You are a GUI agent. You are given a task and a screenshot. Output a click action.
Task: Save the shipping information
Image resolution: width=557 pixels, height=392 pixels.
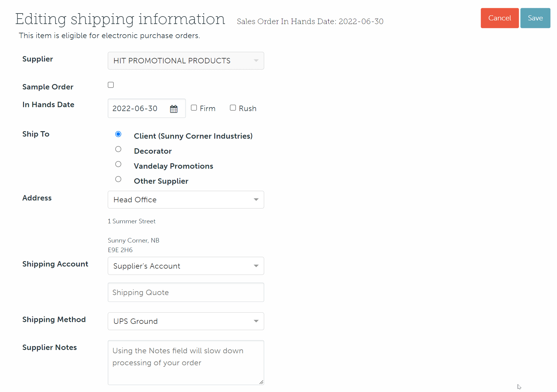pyautogui.click(x=535, y=18)
